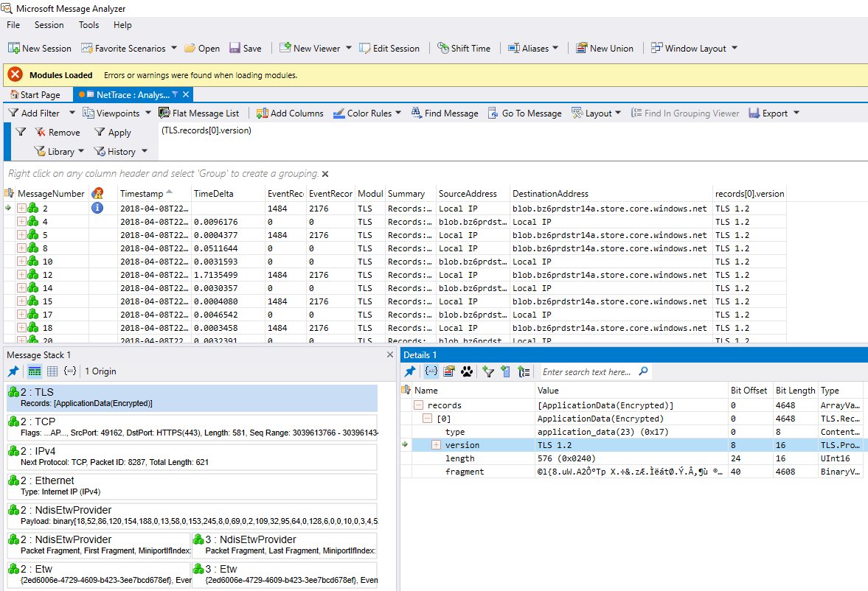Image resolution: width=868 pixels, height=591 pixels.
Task: Click the New Union icon
Action: pos(581,48)
